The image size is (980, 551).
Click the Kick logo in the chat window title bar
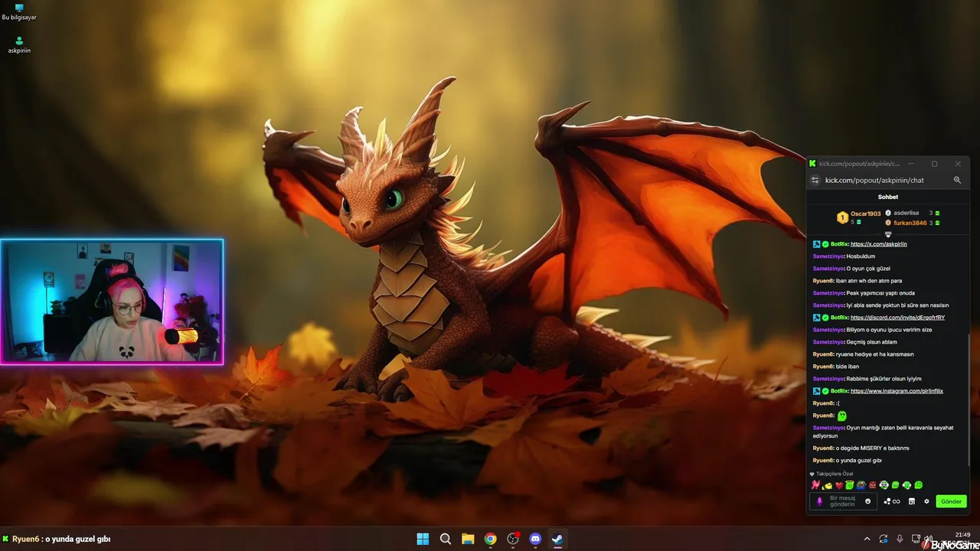812,164
